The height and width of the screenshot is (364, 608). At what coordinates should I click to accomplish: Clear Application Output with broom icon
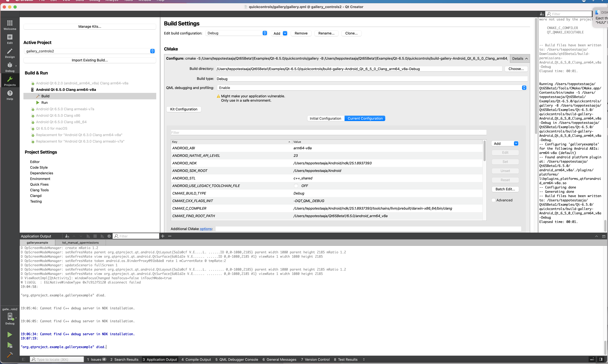click(x=67, y=236)
